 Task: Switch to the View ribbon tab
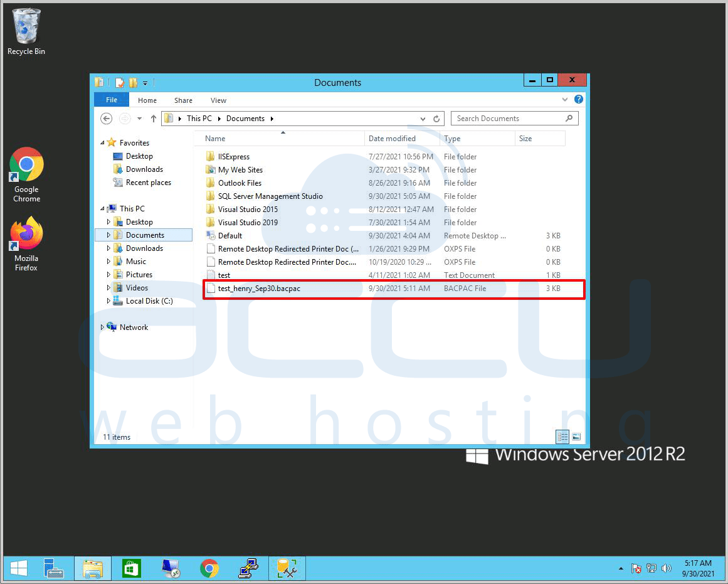point(218,100)
